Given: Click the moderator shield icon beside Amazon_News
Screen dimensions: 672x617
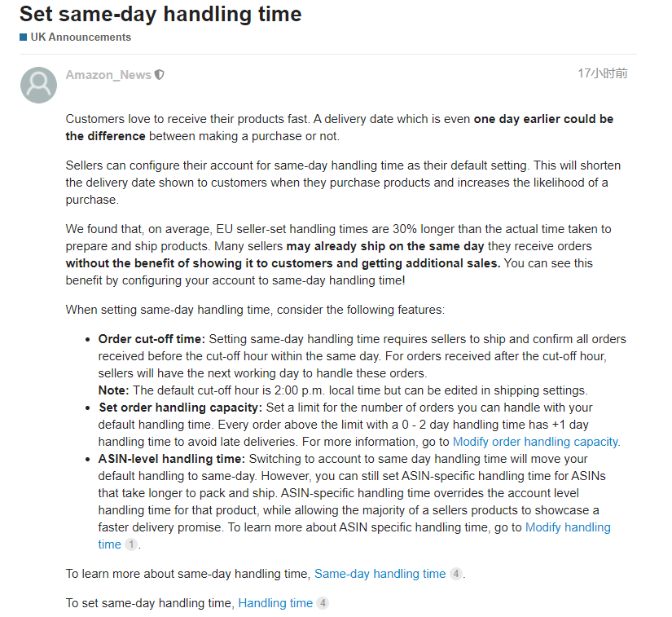Looking at the screenshot, I should click(x=160, y=75).
